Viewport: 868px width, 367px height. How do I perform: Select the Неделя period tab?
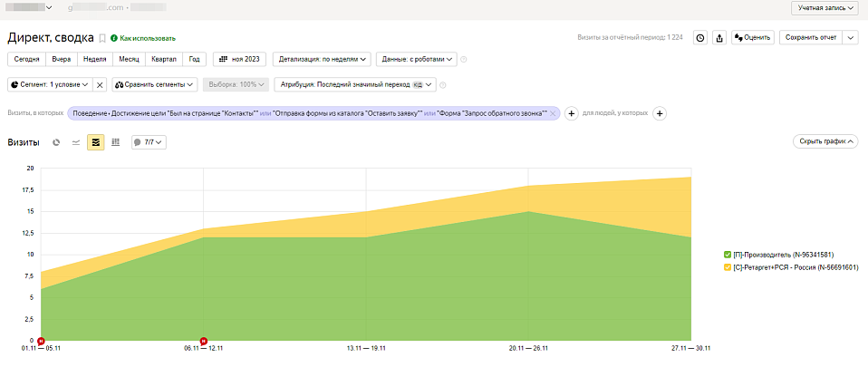[94, 59]
